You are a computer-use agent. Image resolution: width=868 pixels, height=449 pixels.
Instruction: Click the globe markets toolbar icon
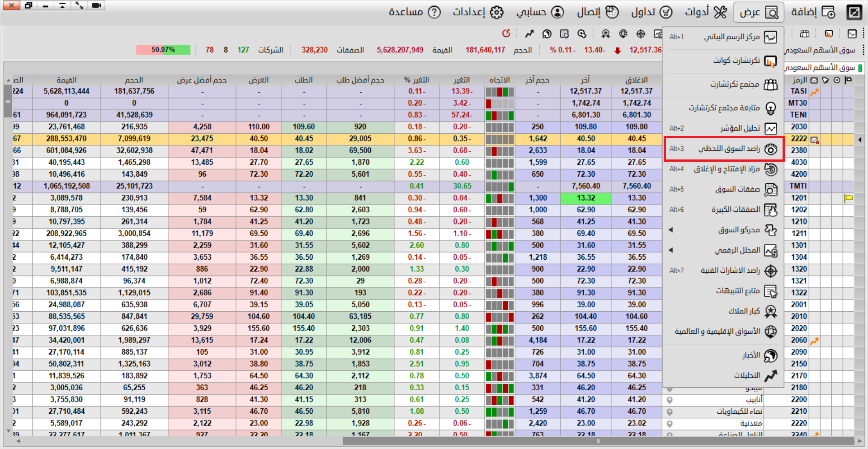[623, 33]
